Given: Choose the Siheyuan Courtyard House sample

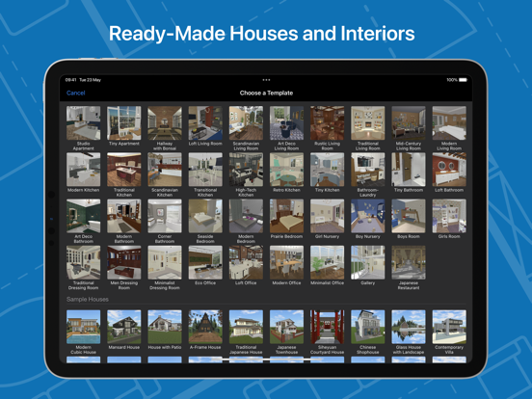Looking at the screenshot, I should (x=328, y=327).
